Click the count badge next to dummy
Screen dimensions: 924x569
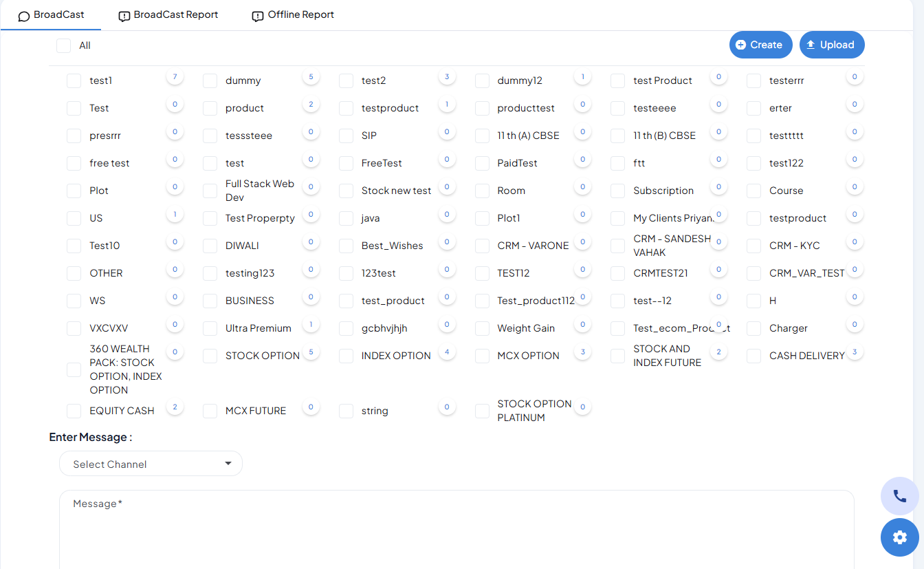pyautogui.click(x=311, y=77)
